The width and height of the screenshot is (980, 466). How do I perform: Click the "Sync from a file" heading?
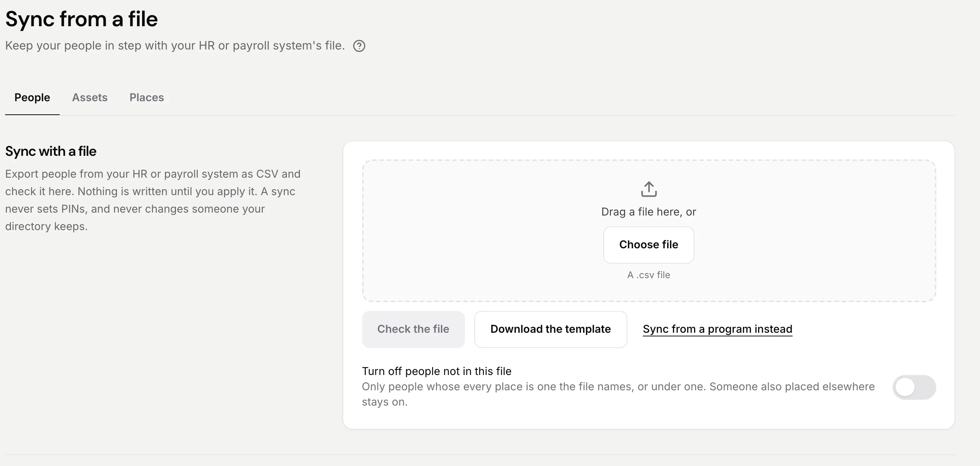click(x=81, y=19)
